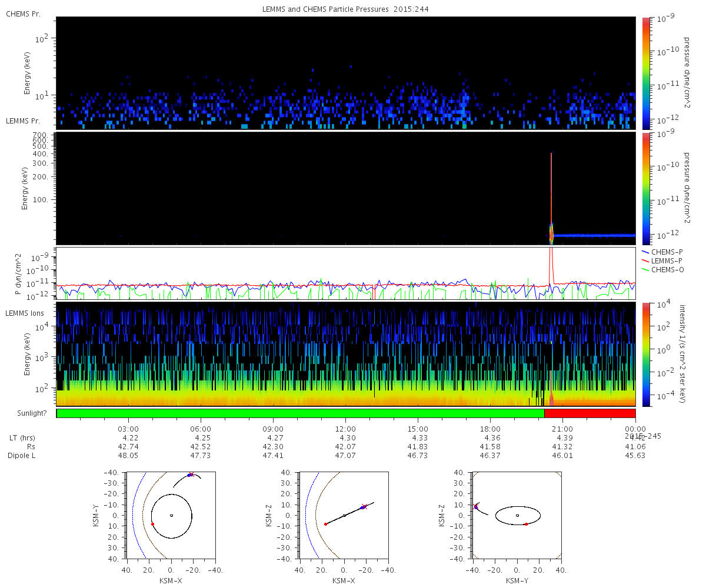
Task: Click the LEMMS-P red legend entry
Action: click(x=666, y=260)
